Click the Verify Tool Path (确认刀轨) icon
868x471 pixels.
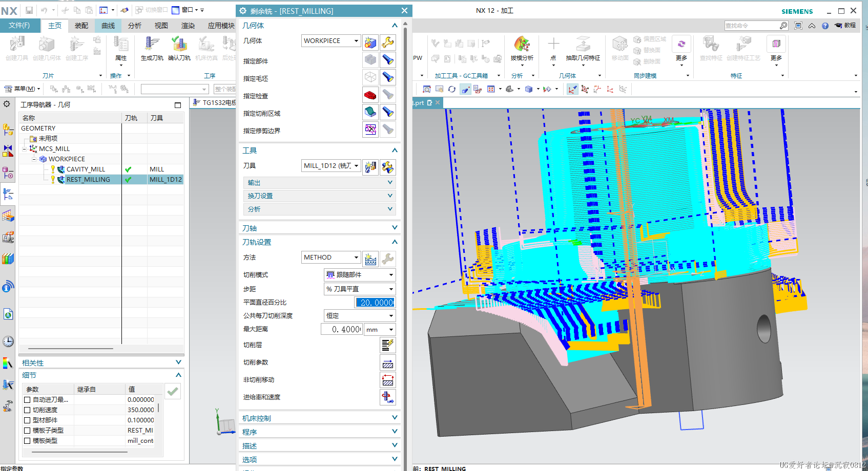point(179,44)
